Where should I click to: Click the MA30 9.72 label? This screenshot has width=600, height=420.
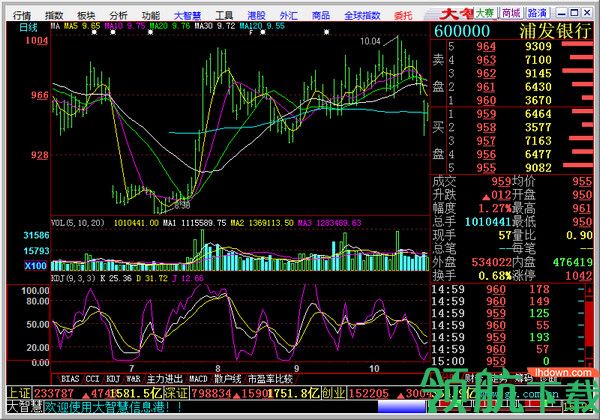tap(215, 26)
